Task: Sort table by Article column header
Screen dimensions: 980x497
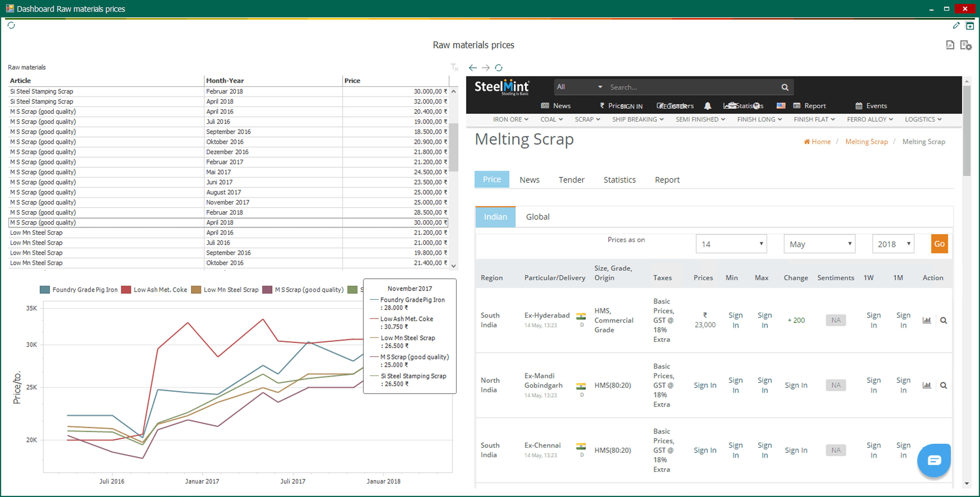Action: coord(106,81)
